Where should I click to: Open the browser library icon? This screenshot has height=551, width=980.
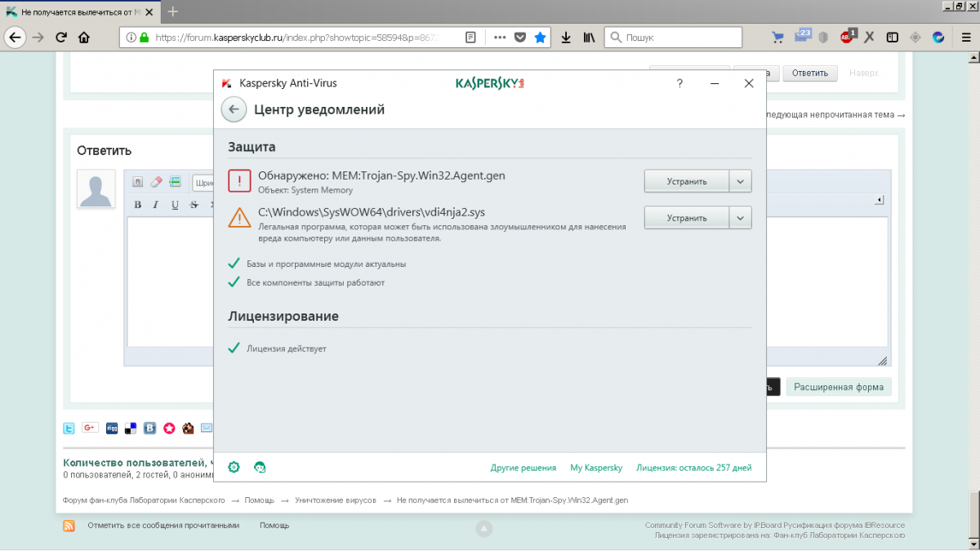(x=589, y=37)
